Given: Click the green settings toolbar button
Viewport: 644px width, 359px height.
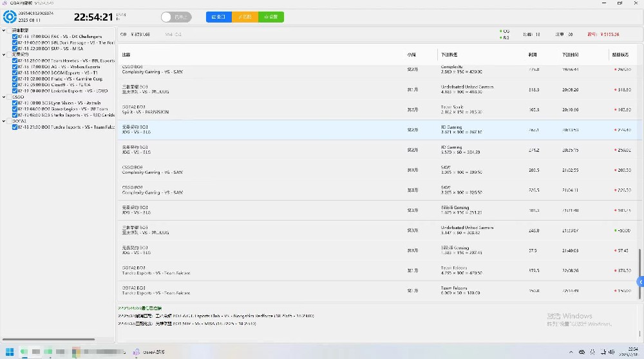Looking at the screenshot, I should tap(271, 17).
